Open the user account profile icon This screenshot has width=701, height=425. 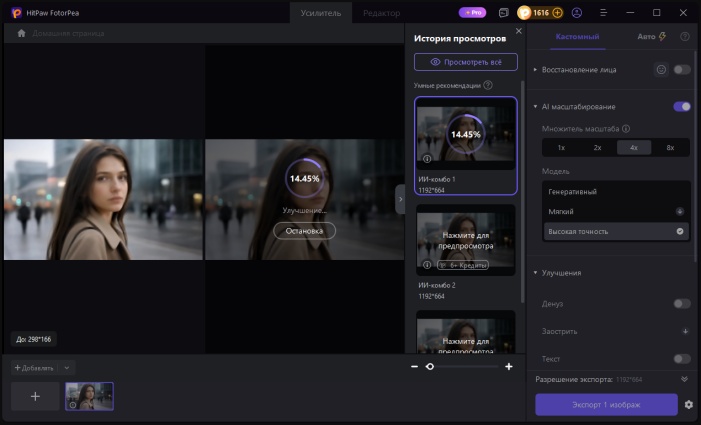577,13
